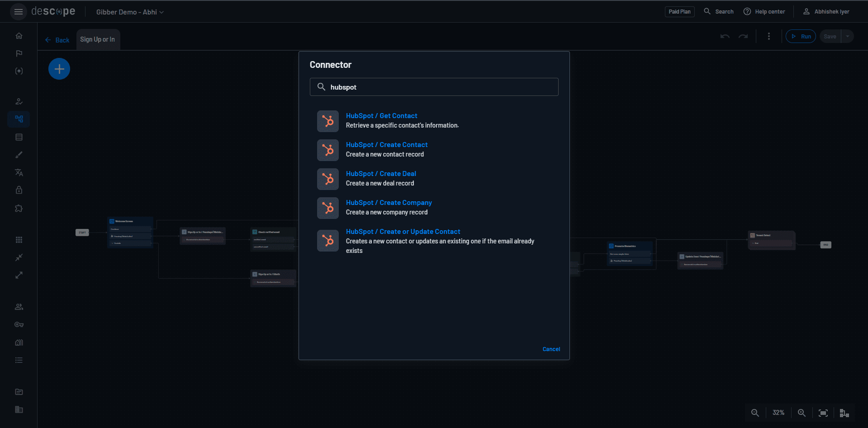
Task: Select the END node on the canvas
Action: [x=826, y=245]
